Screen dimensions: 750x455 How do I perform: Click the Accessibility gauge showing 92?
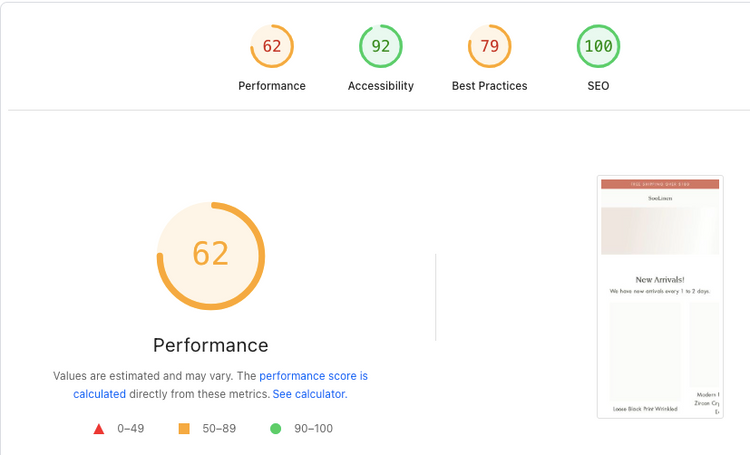click(381, 46)
